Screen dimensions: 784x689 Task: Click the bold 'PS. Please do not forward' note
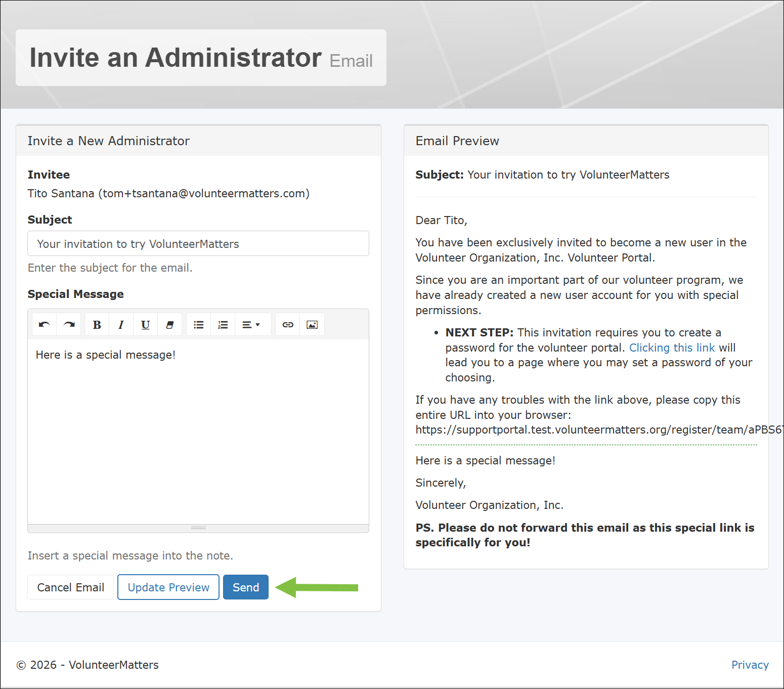click(x=585, y=535)
